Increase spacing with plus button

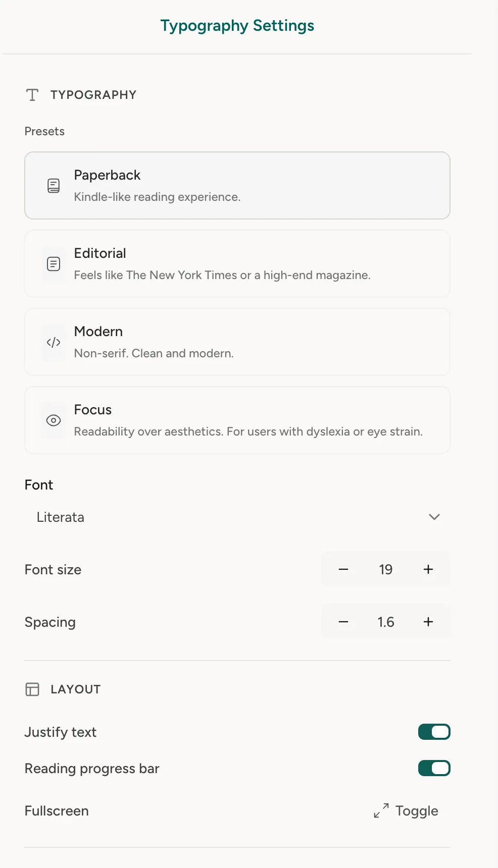point(428,622)
